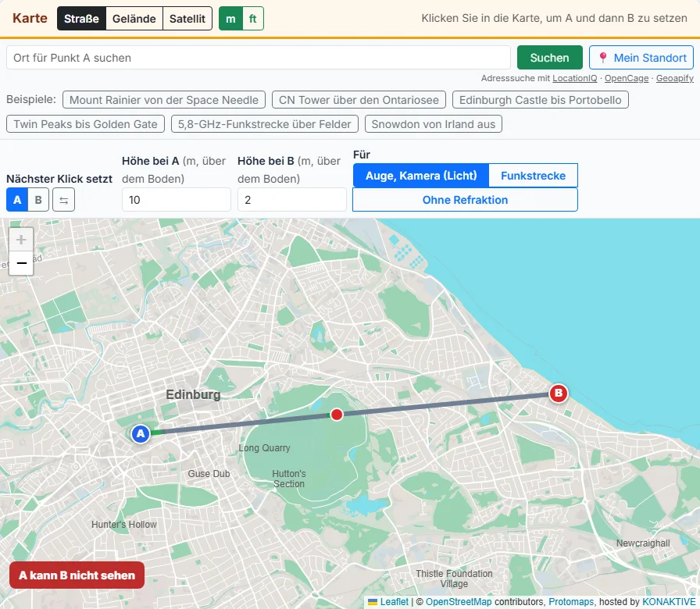Set next click to place point B
The width and height of the screenshot is (700, 609).
38,200
